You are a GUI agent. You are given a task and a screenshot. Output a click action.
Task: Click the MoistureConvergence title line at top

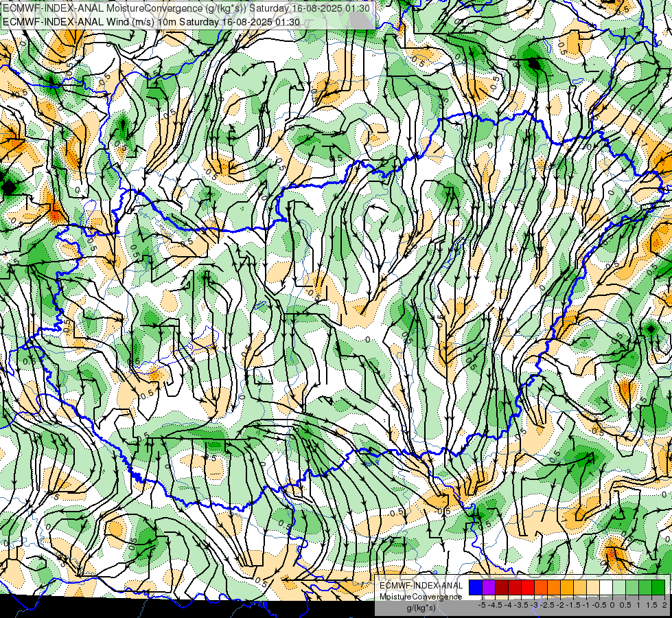[186, 8]
